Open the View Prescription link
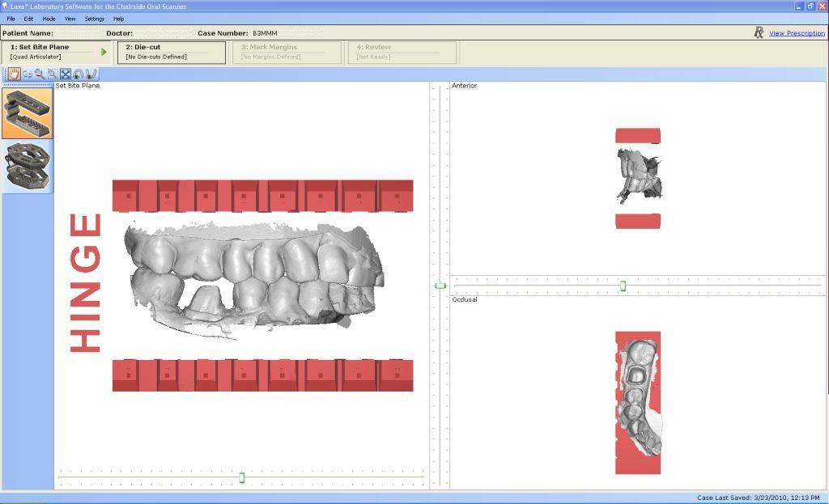The image size is (829, 504). click(x=797, y=33)
